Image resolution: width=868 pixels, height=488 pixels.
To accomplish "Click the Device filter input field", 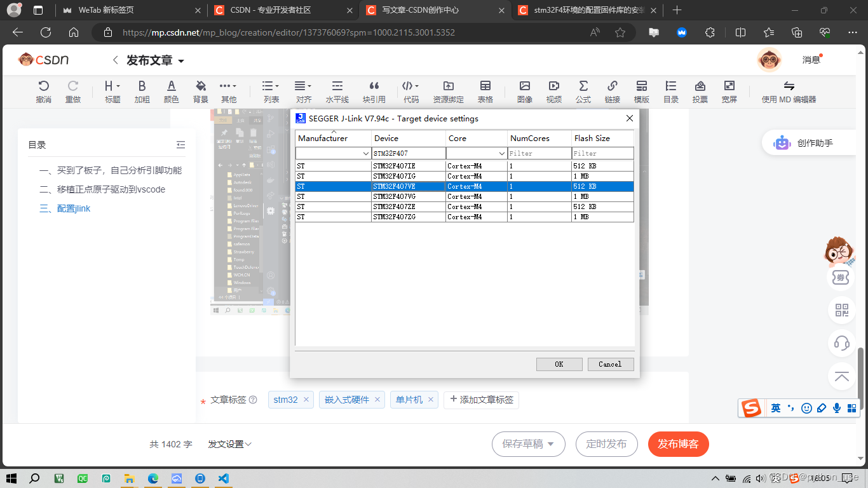I will coord(408,153).
